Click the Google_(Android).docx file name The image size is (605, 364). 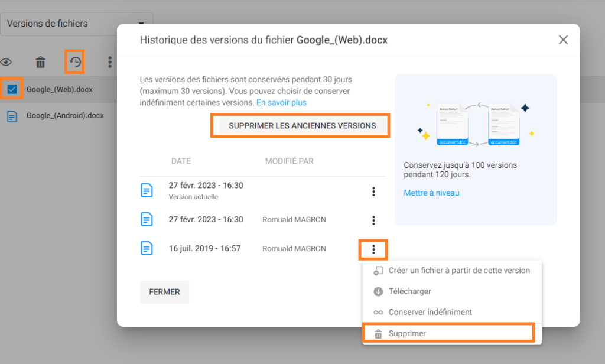click(x=65, y=116)
